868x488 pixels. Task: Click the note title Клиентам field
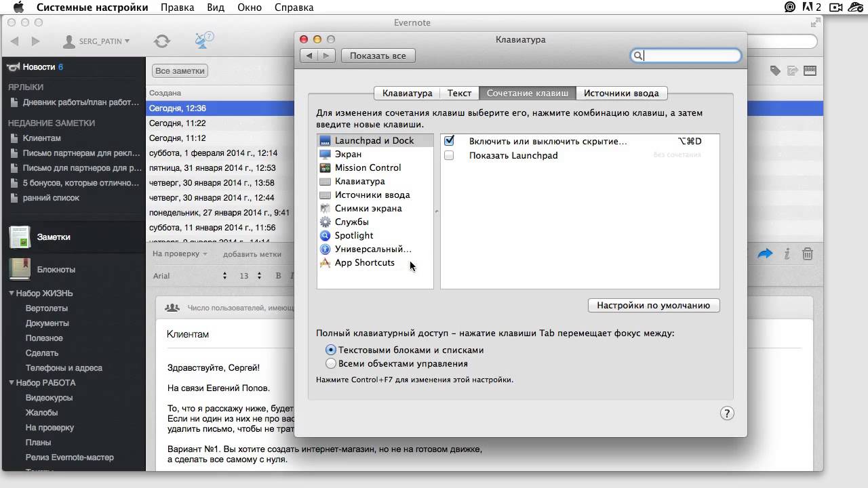tap(188, 334)
